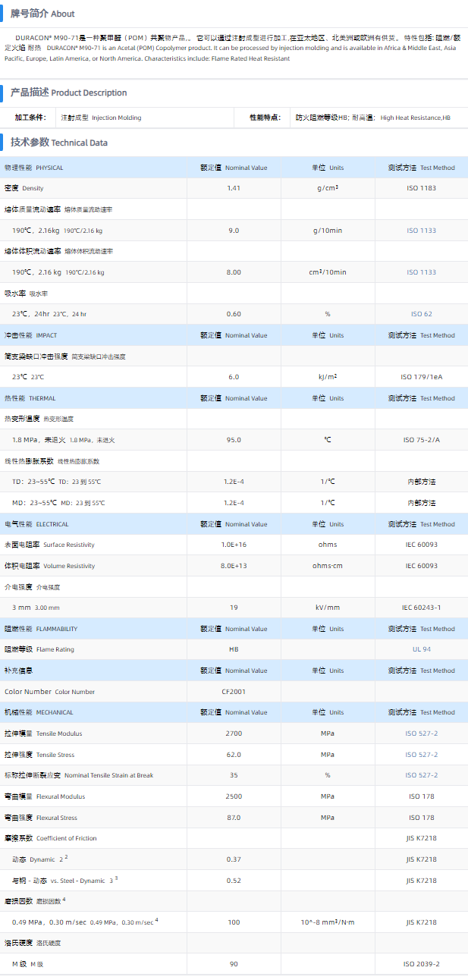Select the vs. Steel friction value 0.52
This screenshot has width=468, height=980.
pos(234,881)
